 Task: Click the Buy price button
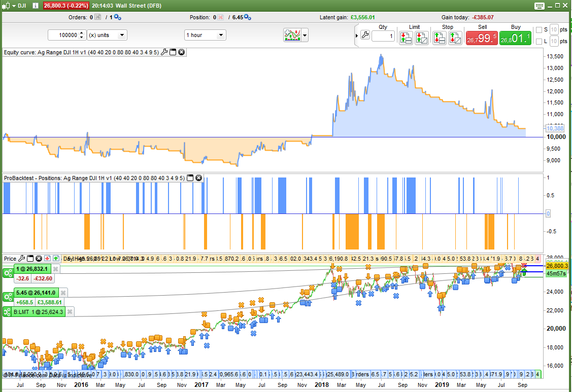515,38
